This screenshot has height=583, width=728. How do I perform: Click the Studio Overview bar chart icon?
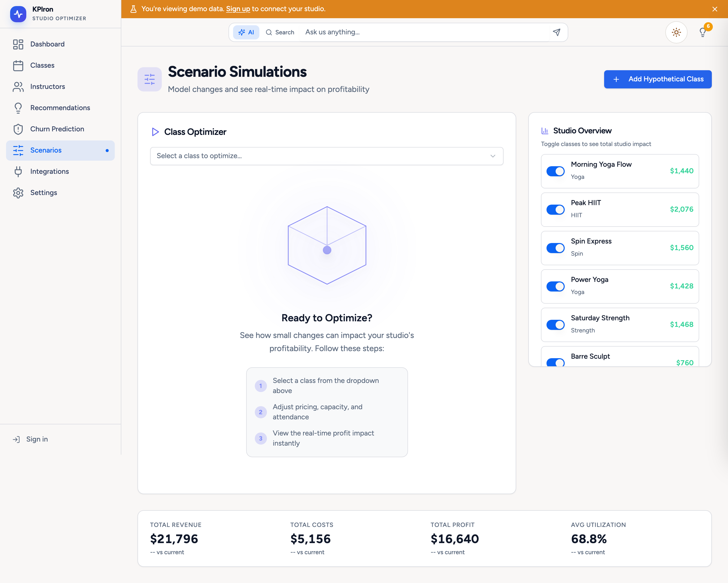[x=545, y=131]
